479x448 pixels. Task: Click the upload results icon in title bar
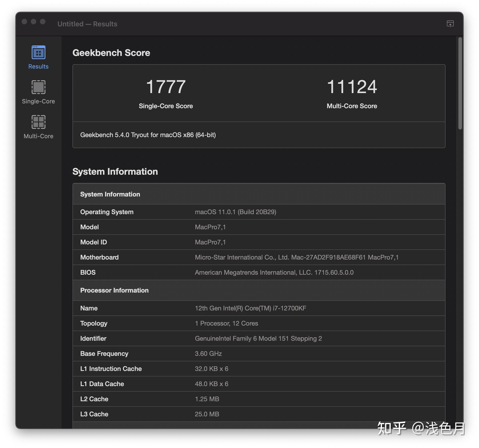(450, 24)
